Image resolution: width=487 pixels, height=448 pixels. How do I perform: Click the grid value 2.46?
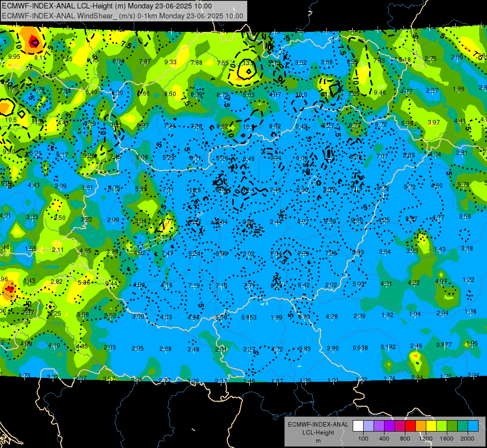coord(416,345)
